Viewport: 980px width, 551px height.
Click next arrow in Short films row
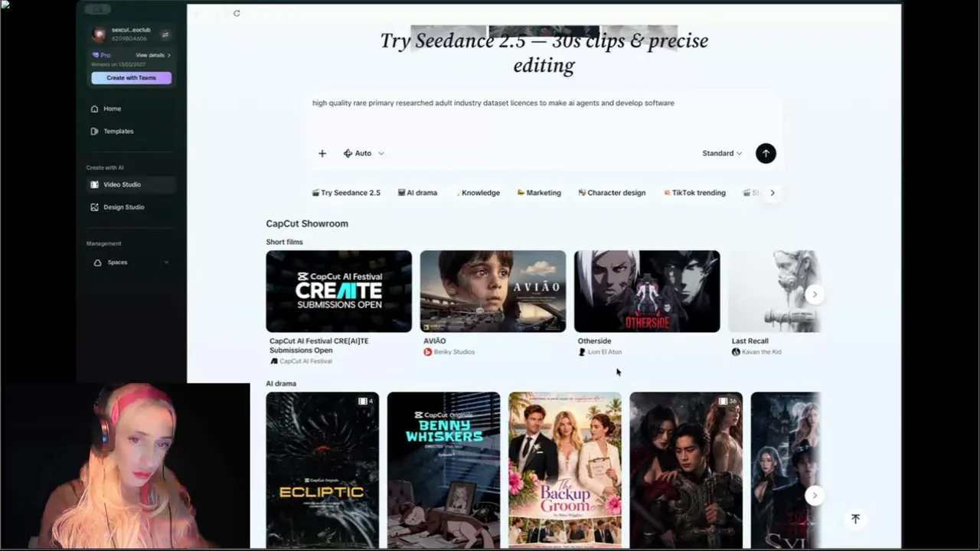coord(815,294)
